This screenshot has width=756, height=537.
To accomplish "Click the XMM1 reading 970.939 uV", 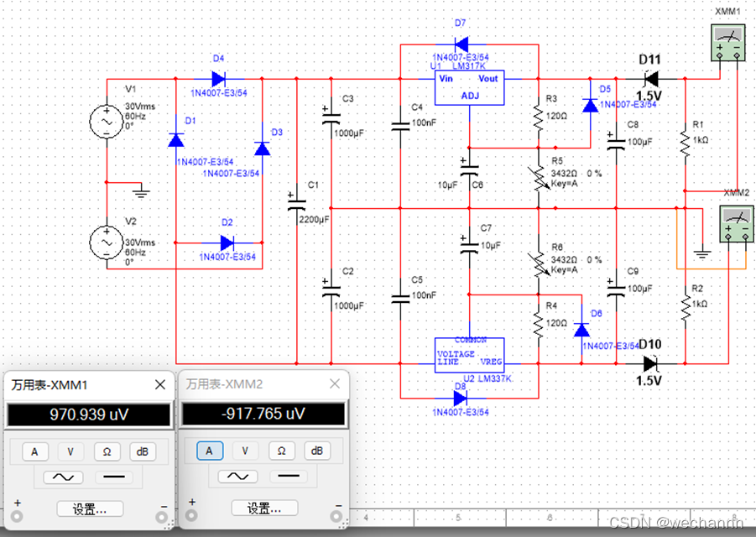I will pyautogui.click(x=89, y=414).
